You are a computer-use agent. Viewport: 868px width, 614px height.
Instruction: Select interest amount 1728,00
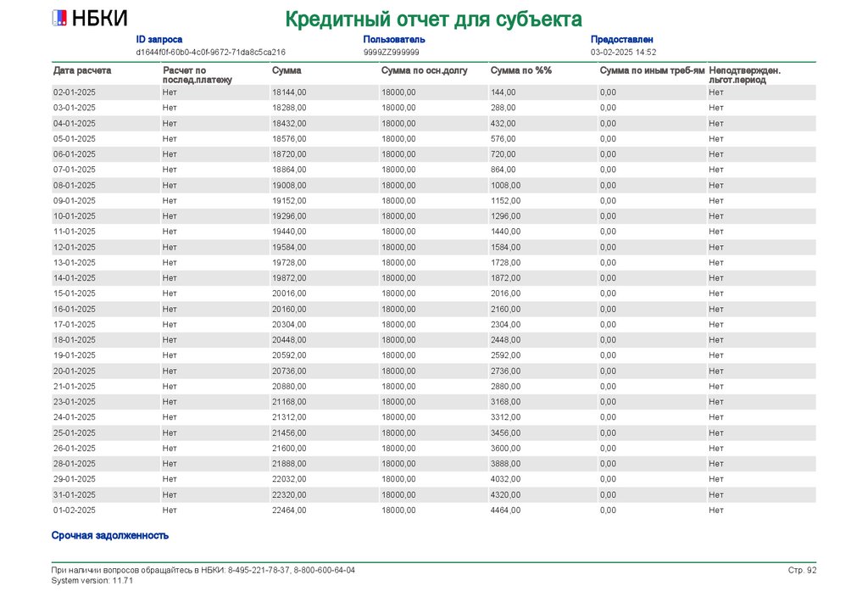pyautogui.click(x=505, y=263)
